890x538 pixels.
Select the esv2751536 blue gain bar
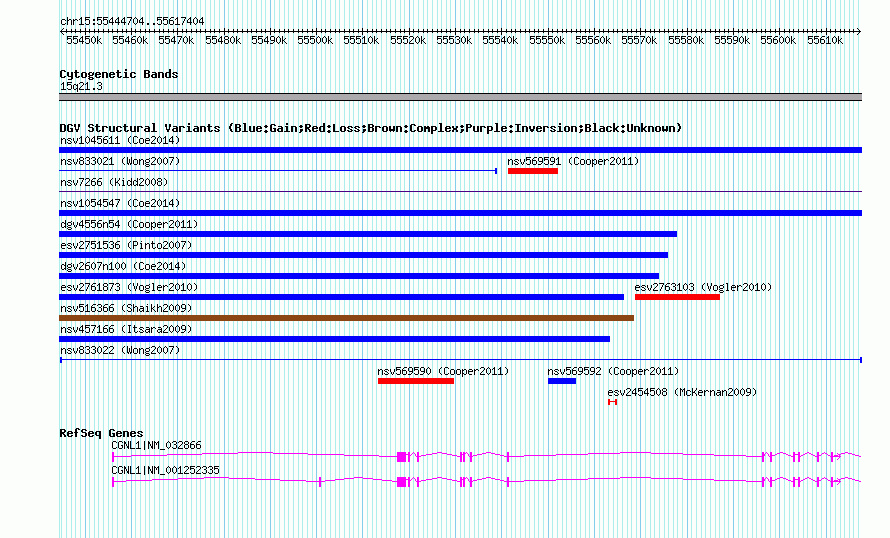tap(363, 255)
